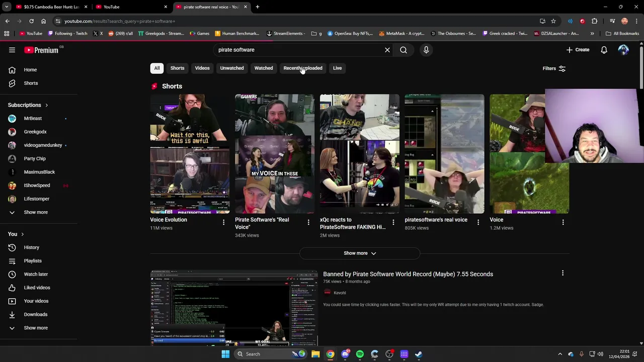Select the Watched filter chip

coord(264,68)
